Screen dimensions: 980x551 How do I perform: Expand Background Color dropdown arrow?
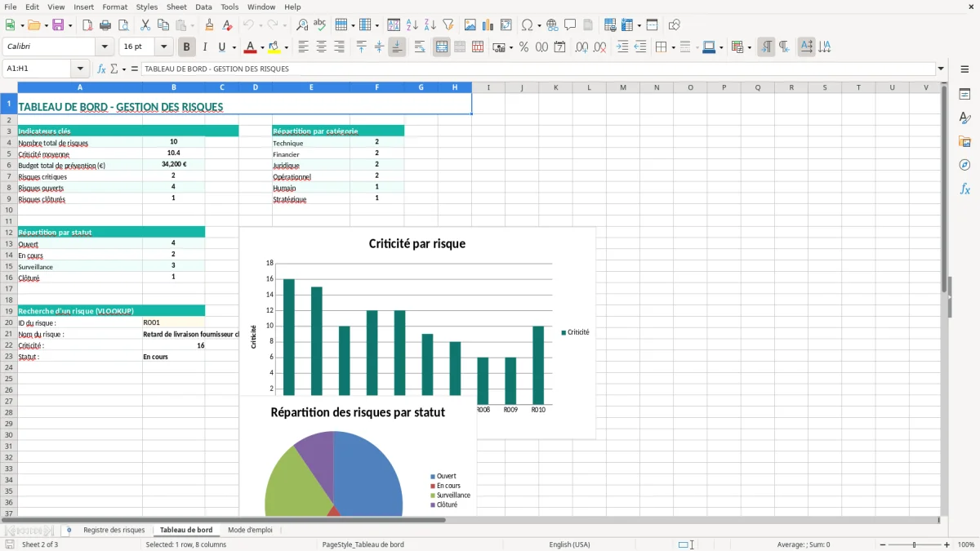[x=286, y=47]
